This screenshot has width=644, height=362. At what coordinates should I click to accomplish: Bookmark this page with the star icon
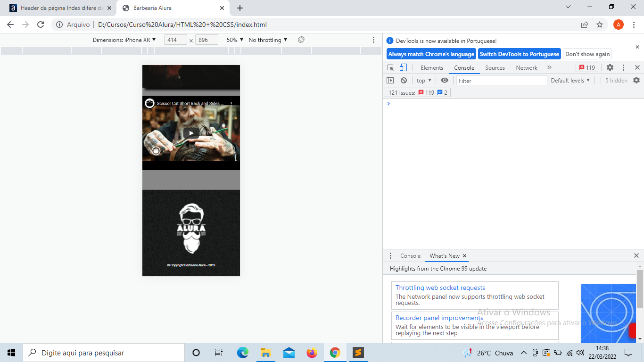[600, 25]
